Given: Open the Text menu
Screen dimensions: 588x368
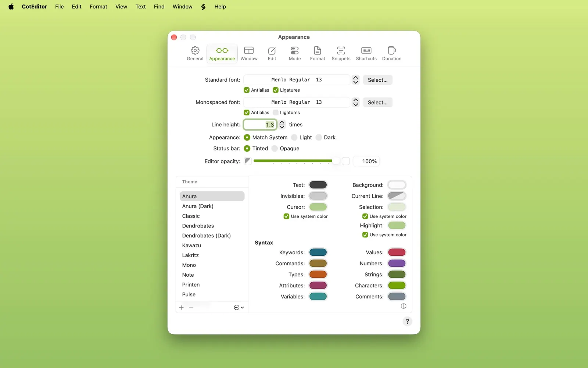Looking at the screenshot, I should click(x=140, y=7).
